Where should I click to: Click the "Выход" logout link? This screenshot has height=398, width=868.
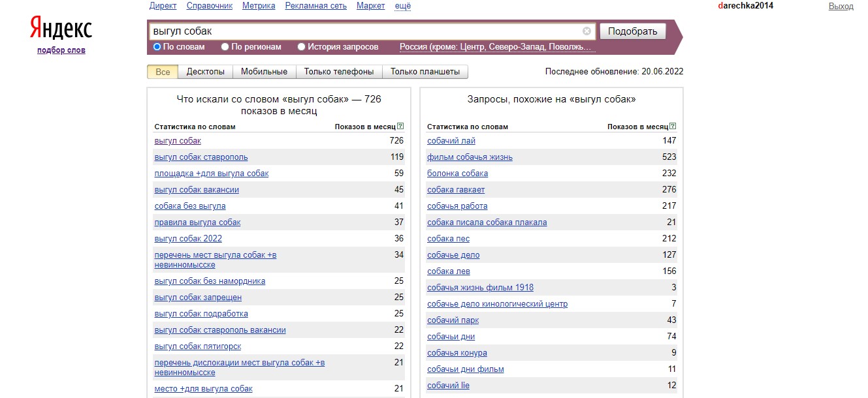click(x=841, y=7)
